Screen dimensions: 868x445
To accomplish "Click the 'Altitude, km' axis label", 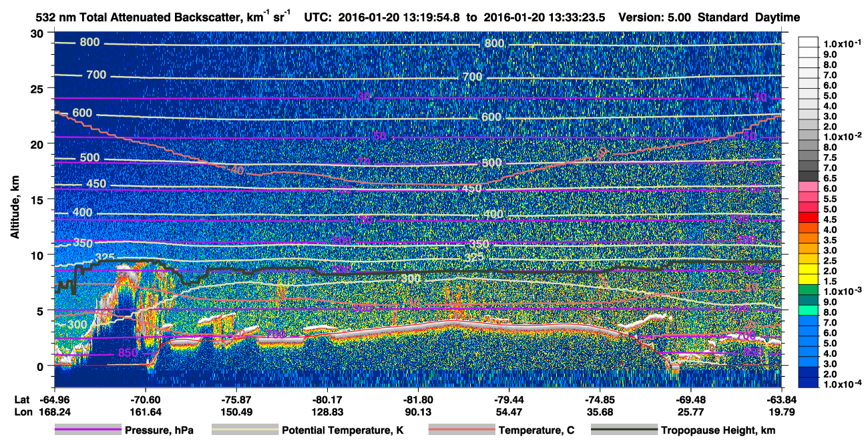I will coord(15,207).
